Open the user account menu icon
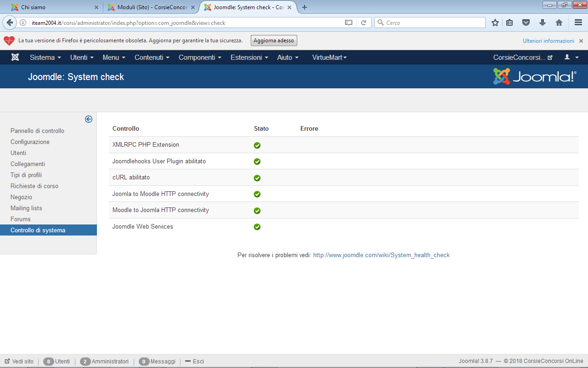Screen dimensions: 588x368 click(x=571, y=57)
